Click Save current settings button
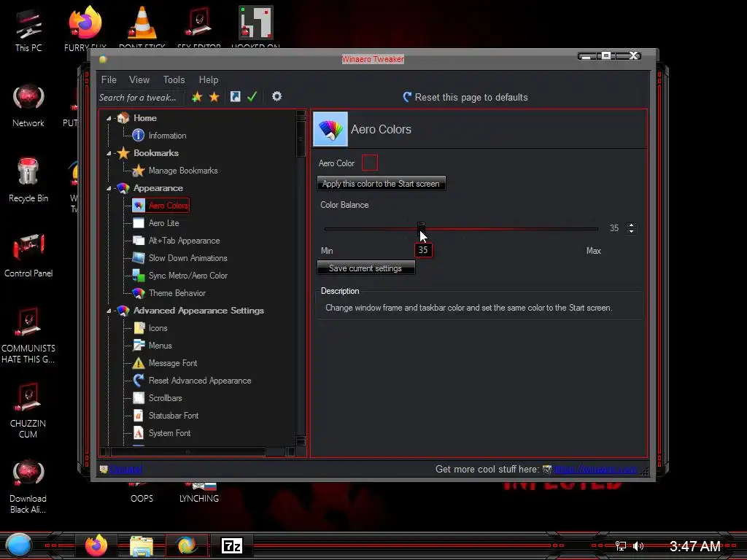747x560 pixels. pyautogui.click(x=365, y=268)
